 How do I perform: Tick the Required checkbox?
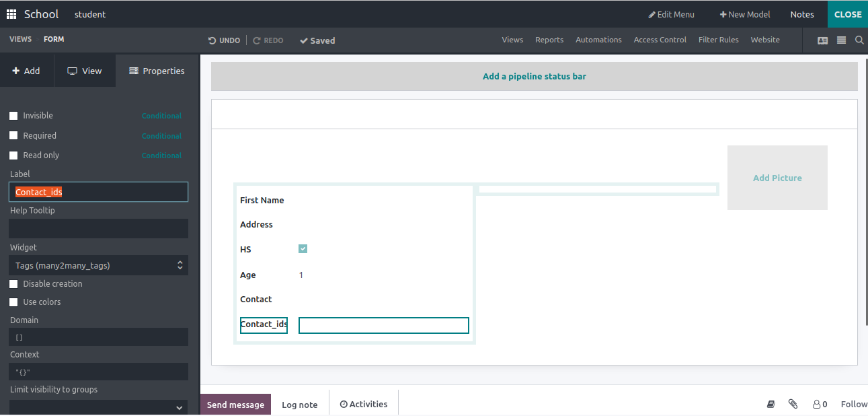point(13,135)
